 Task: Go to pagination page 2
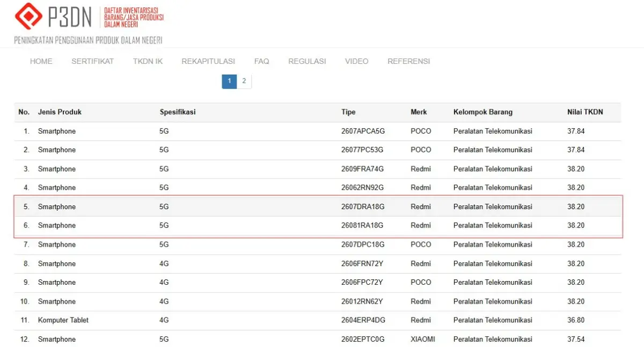pyautogui.click(x=244, y=82)
